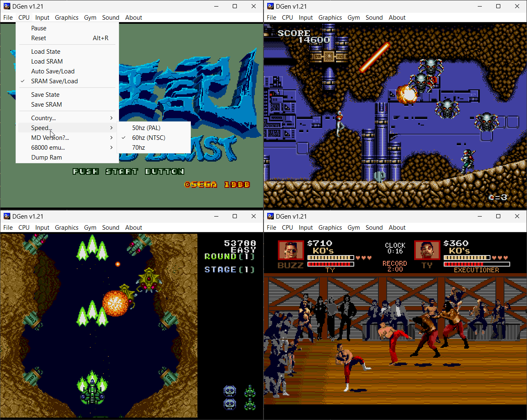Open Sound menu in top-left window

click(x=111, y=18)
